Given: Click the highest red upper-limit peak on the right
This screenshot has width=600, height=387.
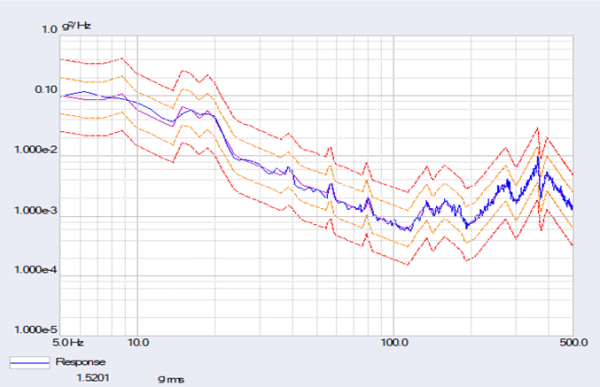Looking at the screenshot, I should point(538,128).
